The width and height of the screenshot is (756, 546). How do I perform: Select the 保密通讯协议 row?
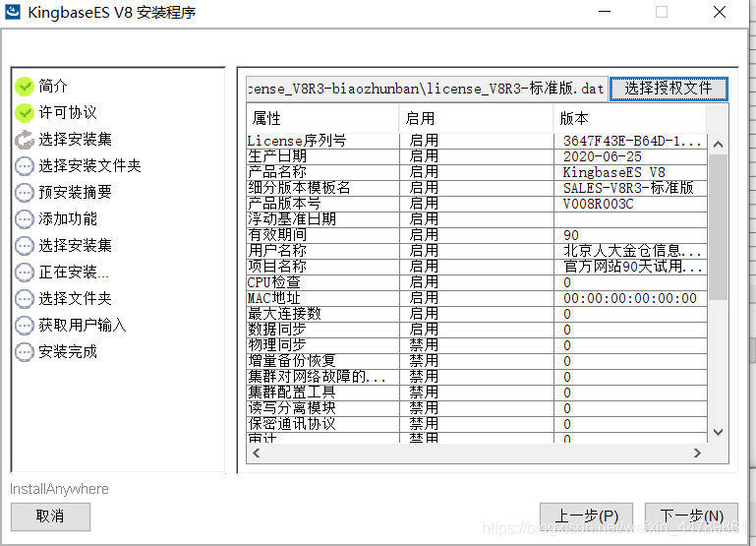477,424
